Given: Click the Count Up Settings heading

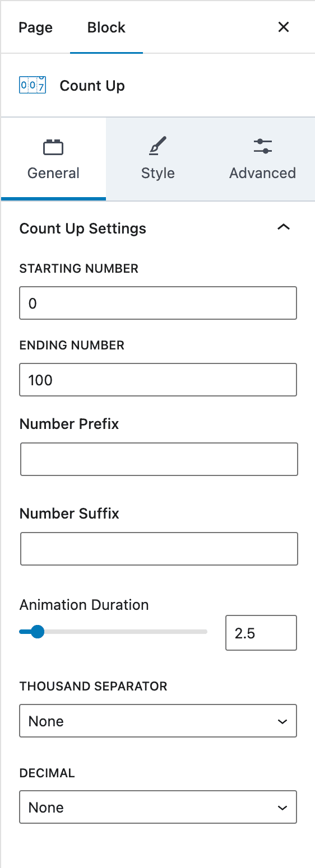Looking at the screenshot, I should 83,228.
